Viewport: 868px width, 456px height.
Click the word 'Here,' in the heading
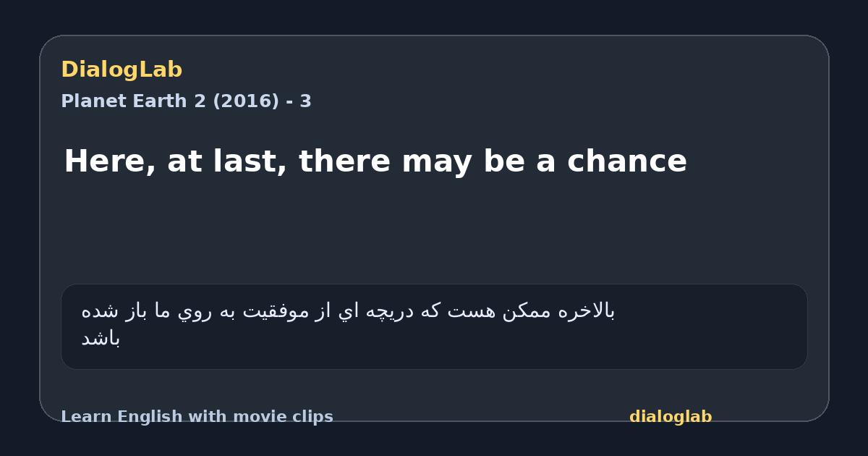click(x=110, y=161)
